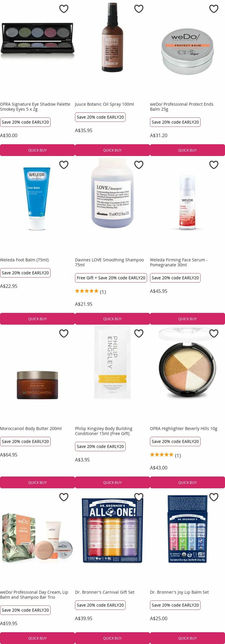The width and height of the screenshot is (225, 644).
Task: Add OFRA Highlighter Beverly Hills to wishlist
Action: tap(213, 333)
